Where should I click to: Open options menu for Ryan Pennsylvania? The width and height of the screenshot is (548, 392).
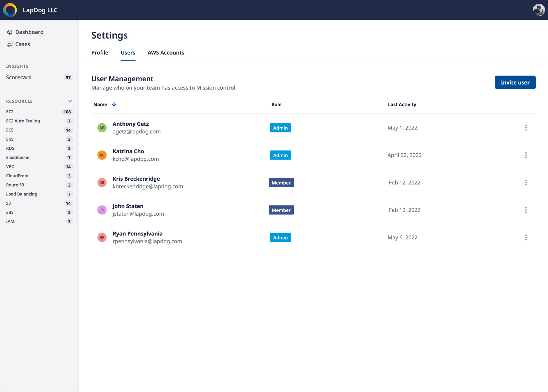(526, 237)
